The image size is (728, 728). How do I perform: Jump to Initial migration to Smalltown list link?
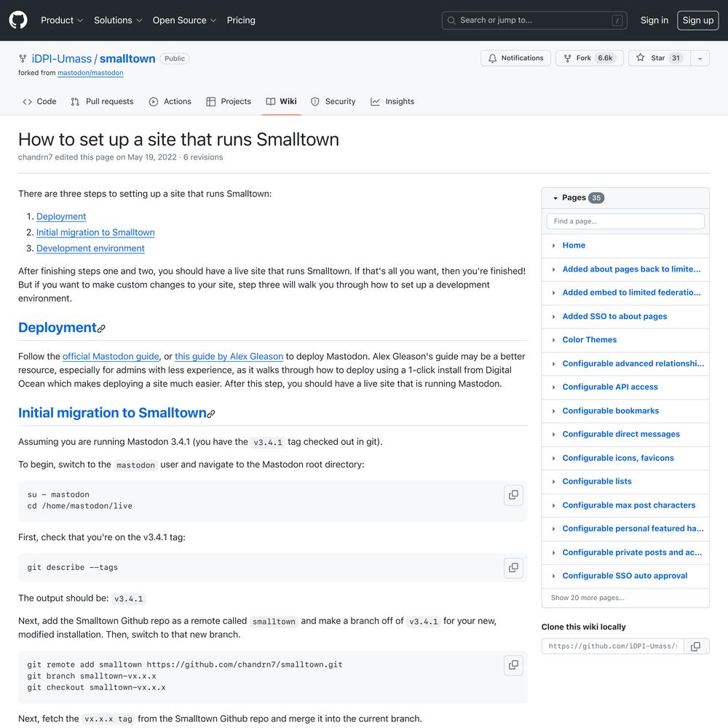(95, 233)
